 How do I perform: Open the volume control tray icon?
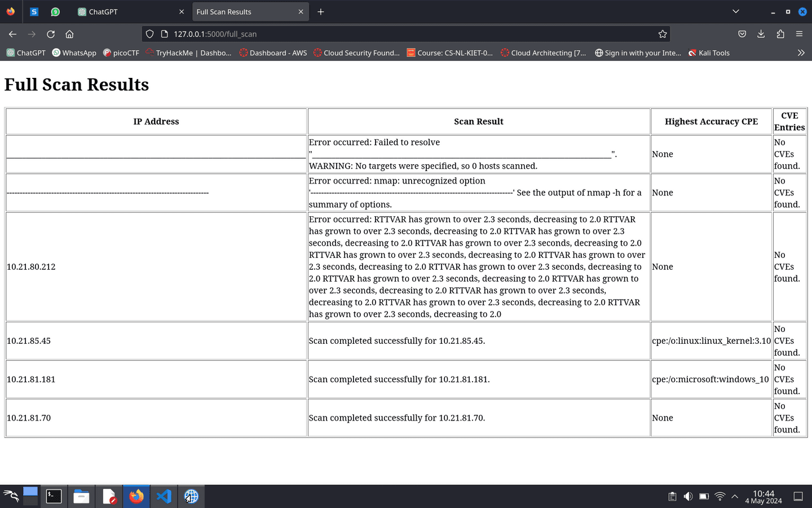pos(688,497)
